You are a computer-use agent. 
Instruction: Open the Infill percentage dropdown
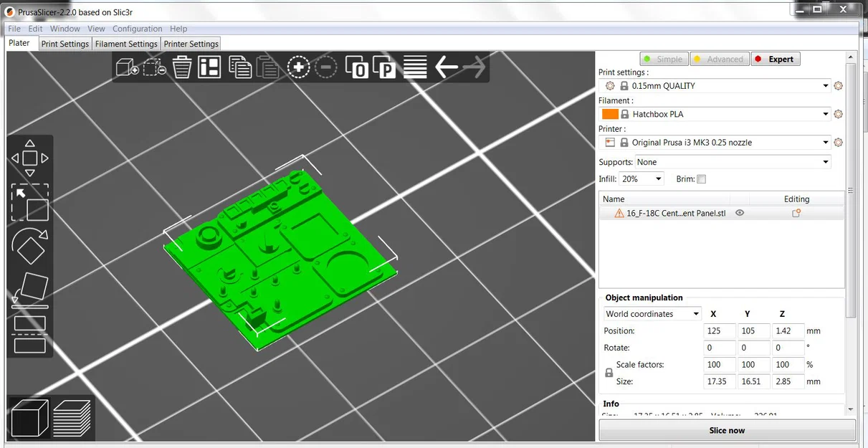642,178
